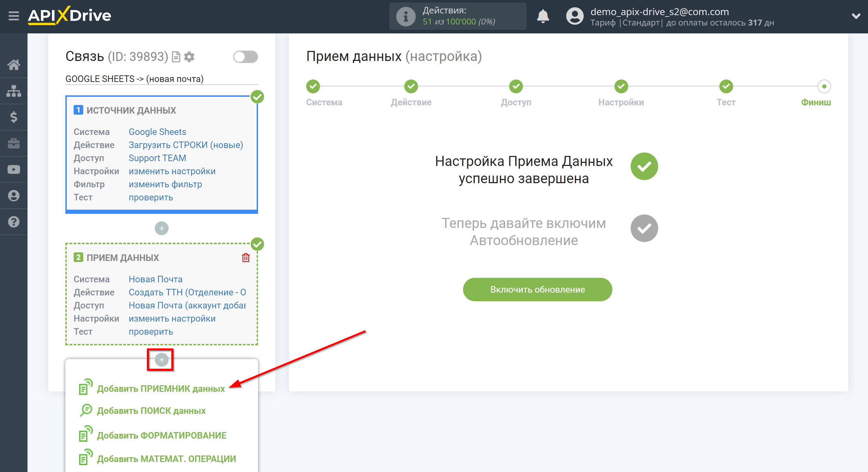Delete the ПРИЕМ ДАННЫХ block with trash icon
Screen dimensions: 868x472
tap(246, 258)
